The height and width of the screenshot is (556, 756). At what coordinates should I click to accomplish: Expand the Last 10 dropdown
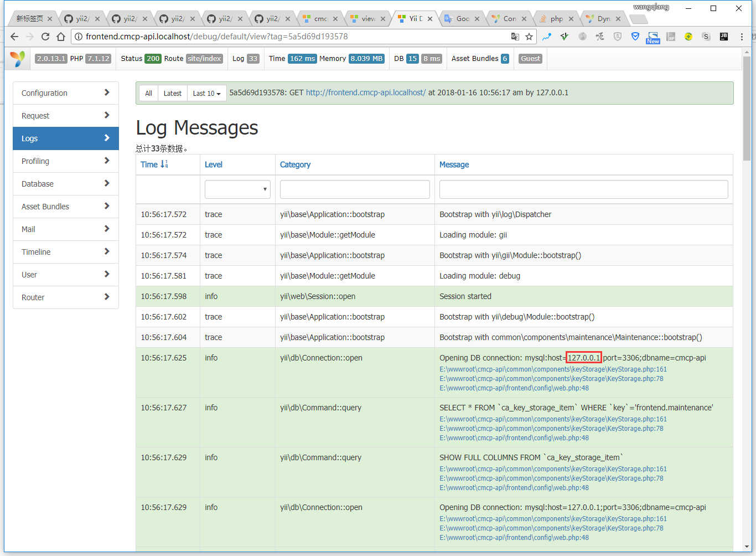[x=206, y=94]
